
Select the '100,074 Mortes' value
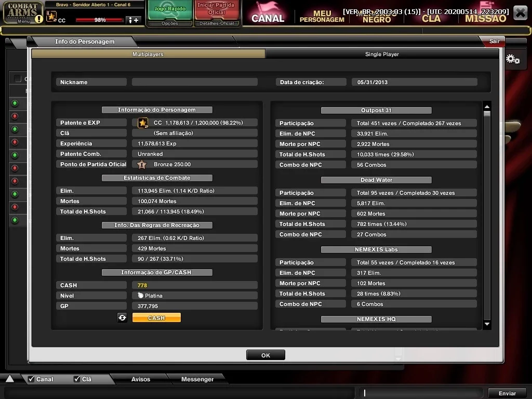(x=157, y=201)
